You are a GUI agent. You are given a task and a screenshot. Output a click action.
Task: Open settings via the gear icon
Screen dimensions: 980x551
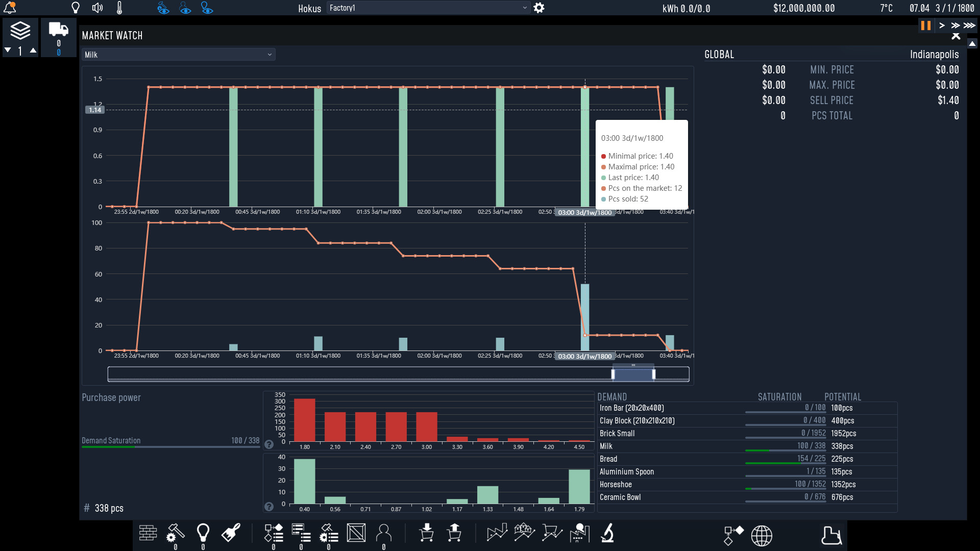(540, 8)
